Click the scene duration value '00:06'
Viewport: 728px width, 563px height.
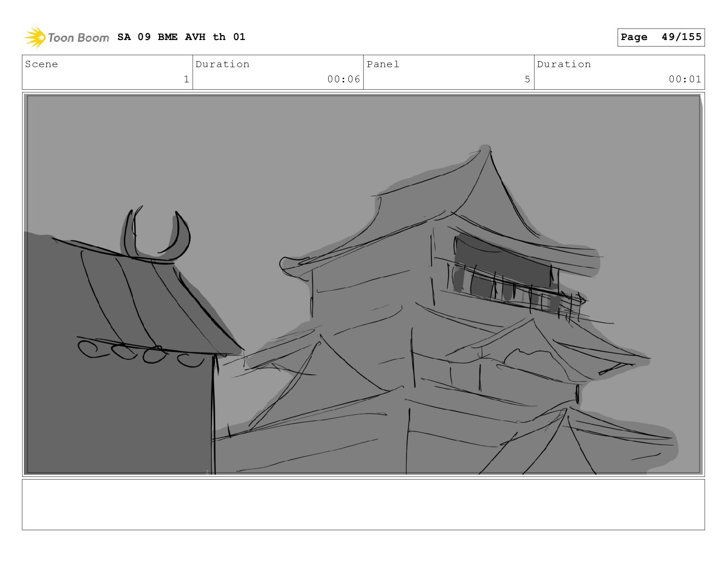point(344,79)
